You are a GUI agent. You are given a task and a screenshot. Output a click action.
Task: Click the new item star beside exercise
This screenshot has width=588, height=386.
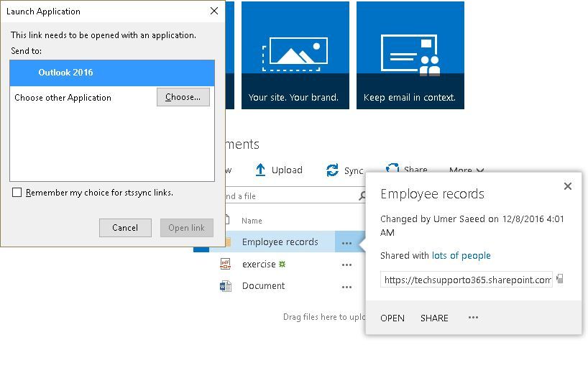pyautogui.click(x=282, y=264)
